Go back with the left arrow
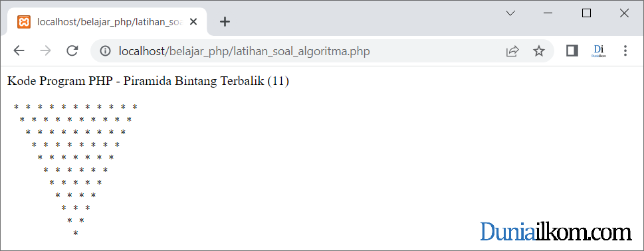Screen dimensions: 644x251 coord(19,51)
